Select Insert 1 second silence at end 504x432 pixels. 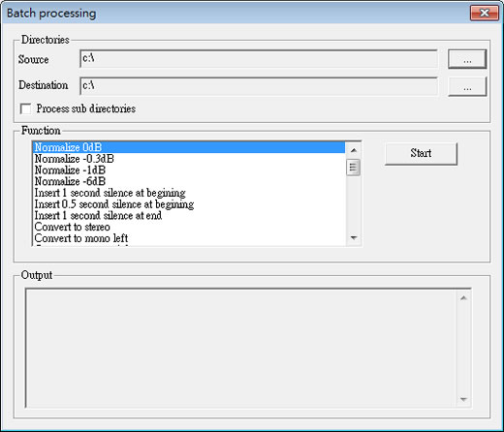tap(189, 215)
